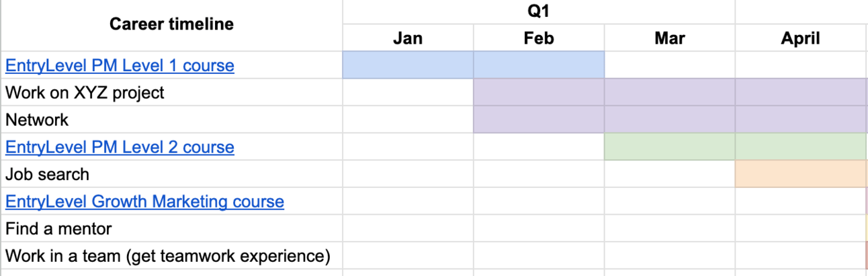Select the Career timeline header cell

(171, 25)
